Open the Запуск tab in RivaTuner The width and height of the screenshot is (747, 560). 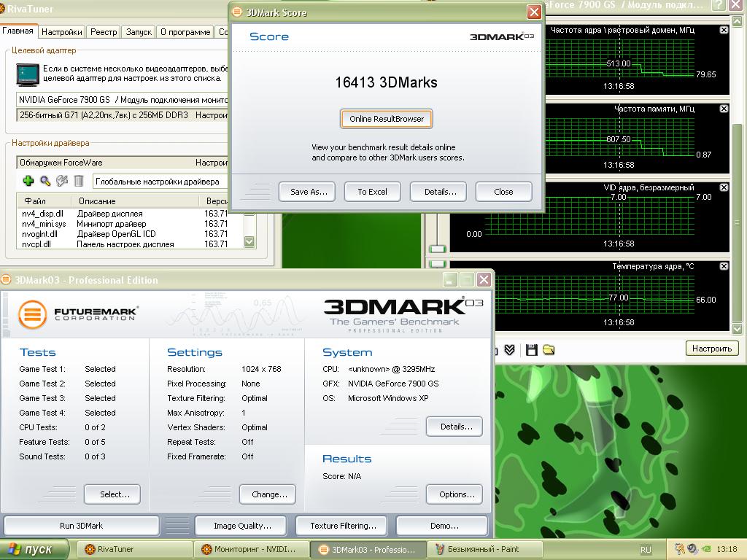[139, 32]
